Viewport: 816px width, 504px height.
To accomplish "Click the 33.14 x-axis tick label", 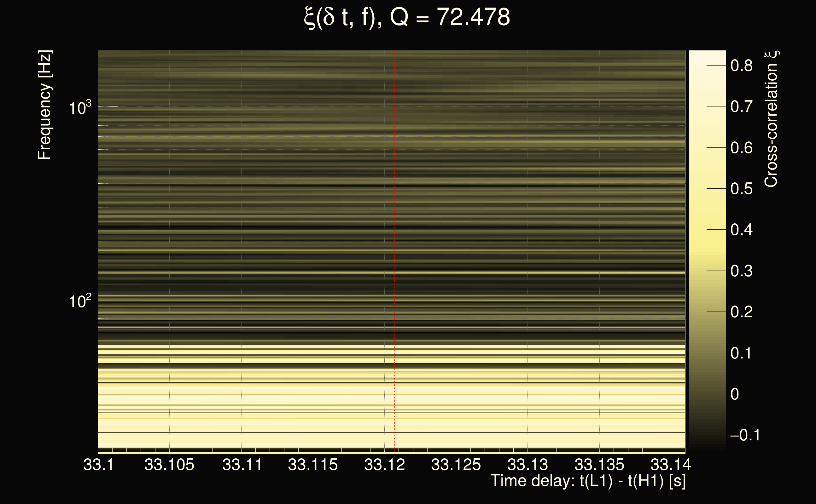I will (671, 465).
